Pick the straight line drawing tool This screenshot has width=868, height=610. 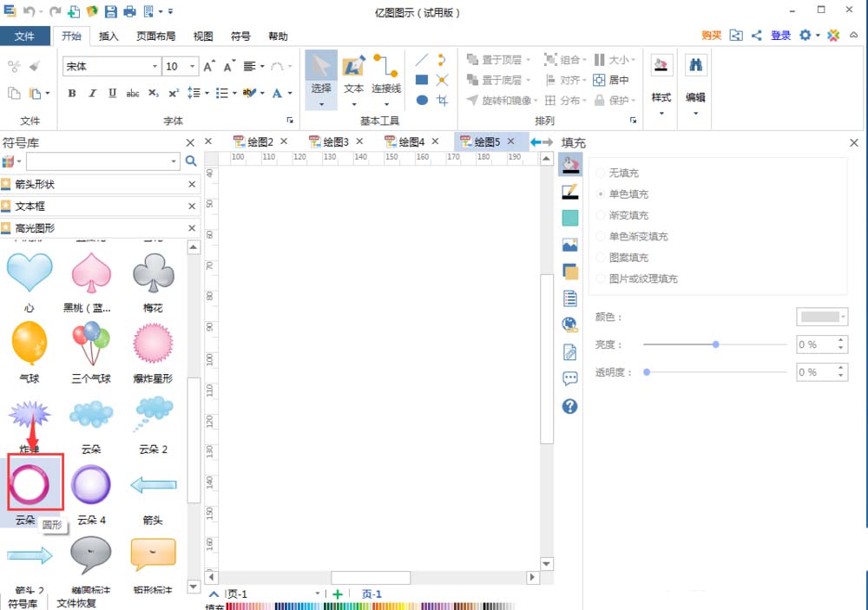[x=421, y=60]
